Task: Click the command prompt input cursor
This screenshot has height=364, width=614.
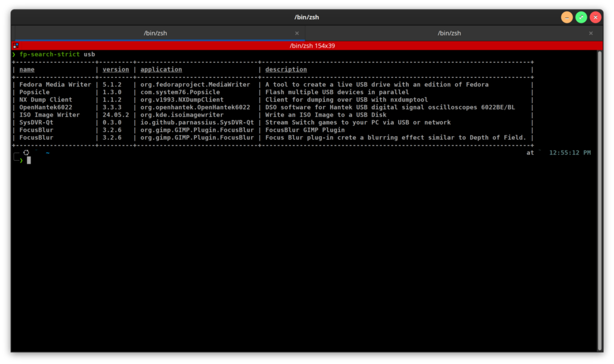Action: coord(29,160)
